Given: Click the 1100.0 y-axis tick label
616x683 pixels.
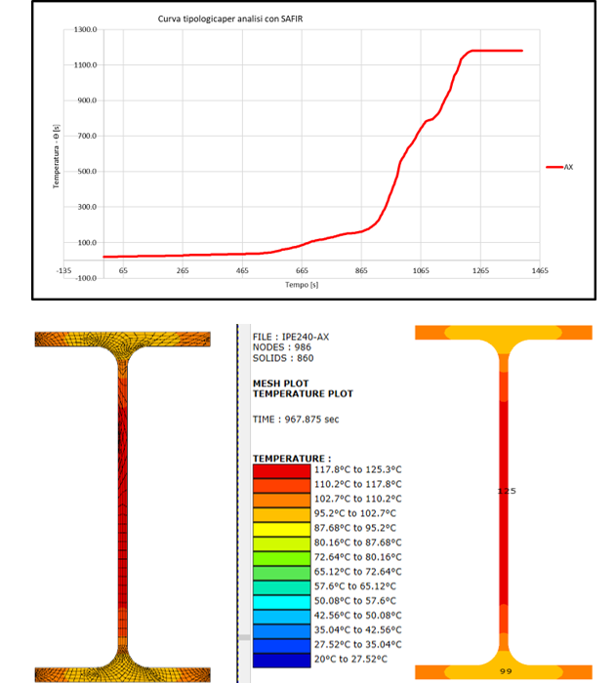Looking at the screenshot, I should point(85,65).
